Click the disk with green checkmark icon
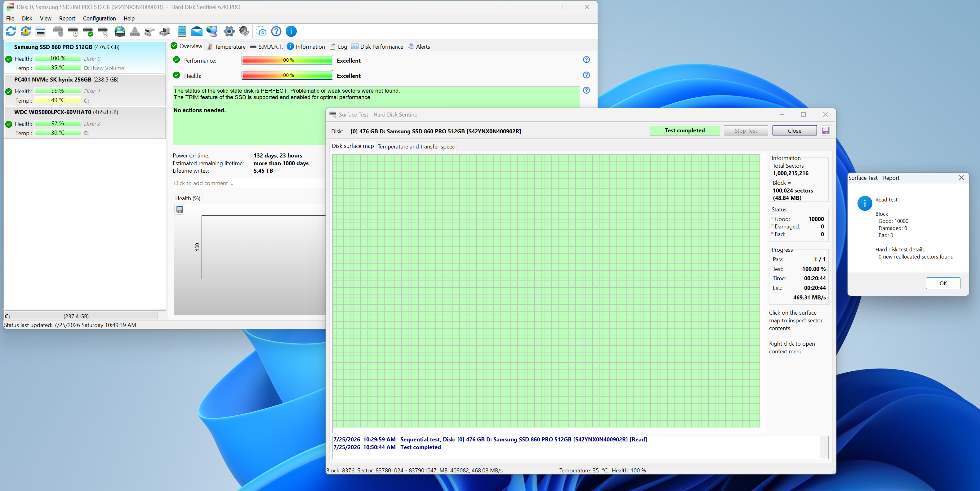This screenshot has height=491, width=980. point(88,31)
